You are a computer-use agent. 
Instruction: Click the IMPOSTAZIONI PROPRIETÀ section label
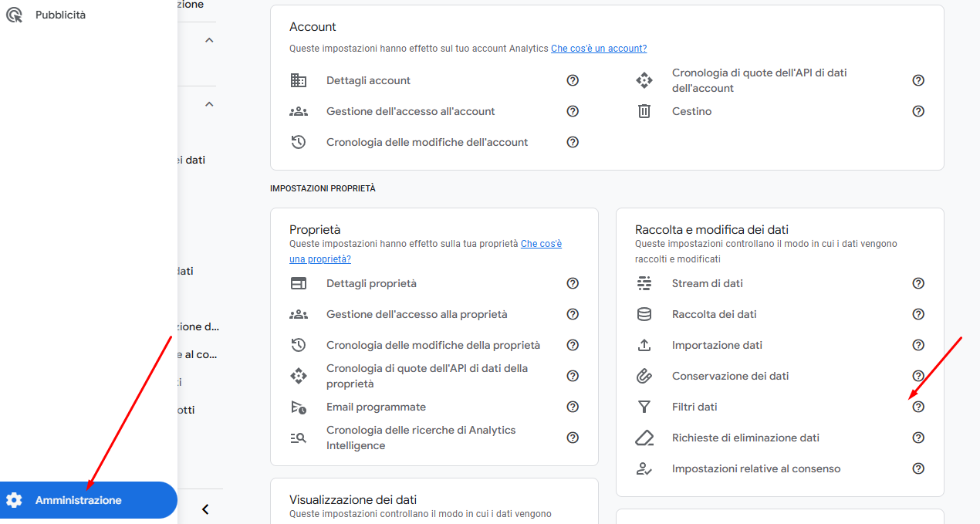tap(323, 188)
